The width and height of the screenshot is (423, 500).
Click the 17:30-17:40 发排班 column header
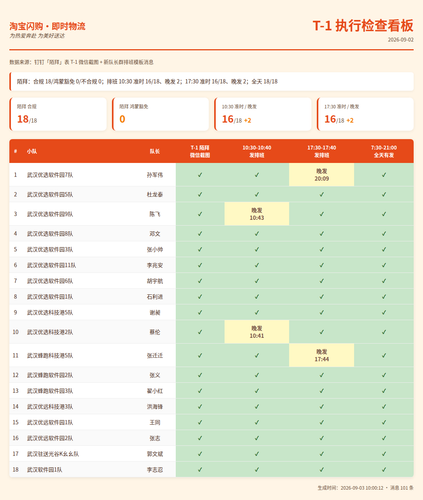pos(322,151)
